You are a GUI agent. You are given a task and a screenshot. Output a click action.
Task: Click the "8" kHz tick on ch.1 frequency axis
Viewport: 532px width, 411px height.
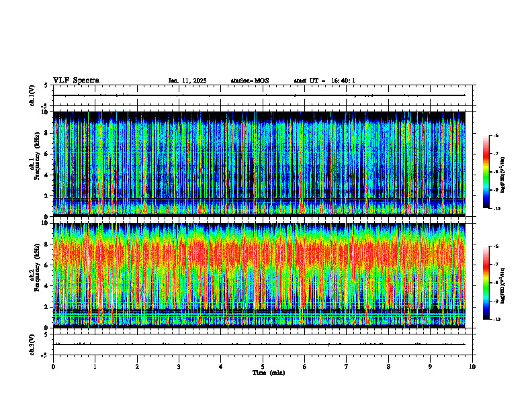47,133
